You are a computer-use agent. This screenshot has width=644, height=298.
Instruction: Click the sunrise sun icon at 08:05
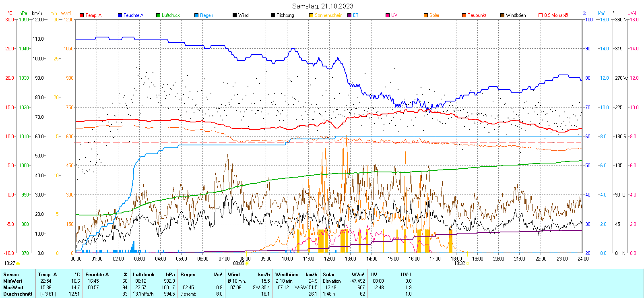click(247, 263)
